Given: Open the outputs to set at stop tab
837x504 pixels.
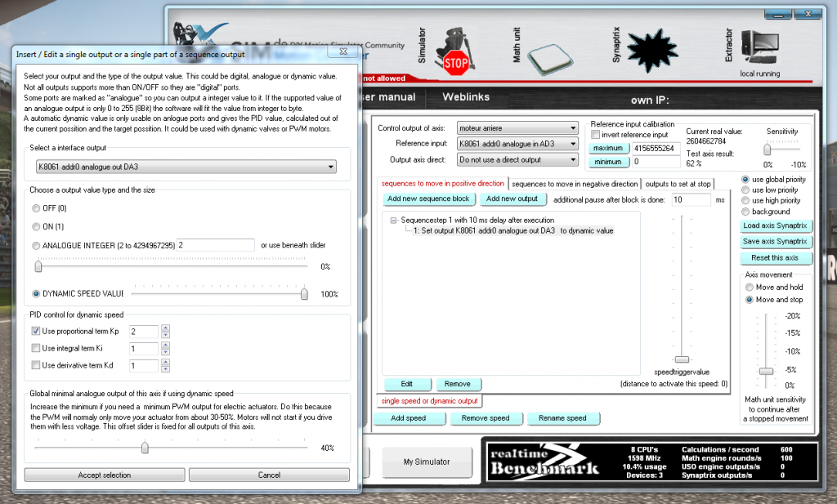Looking at the screenshot, I should click(x=678, y=184).
